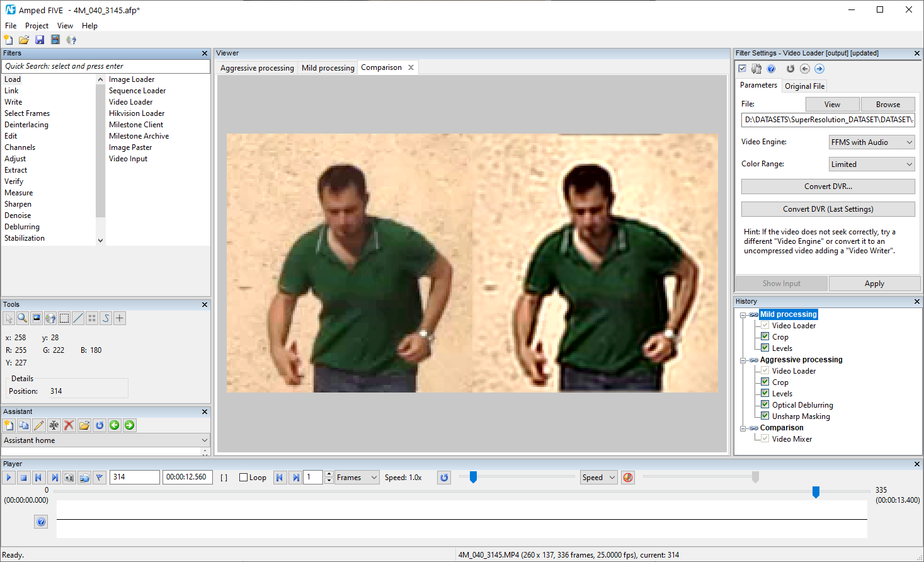Toggle the Unsharp Masking filter checkbox
The height and width of the screenshot is (562, 924).
[x=765, y=416]
